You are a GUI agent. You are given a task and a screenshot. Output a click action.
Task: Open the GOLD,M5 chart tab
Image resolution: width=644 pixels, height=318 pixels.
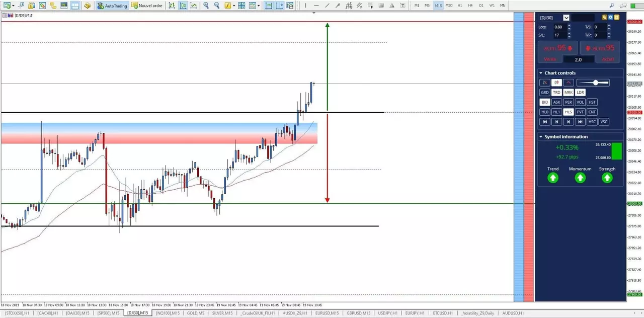[195, 313]
